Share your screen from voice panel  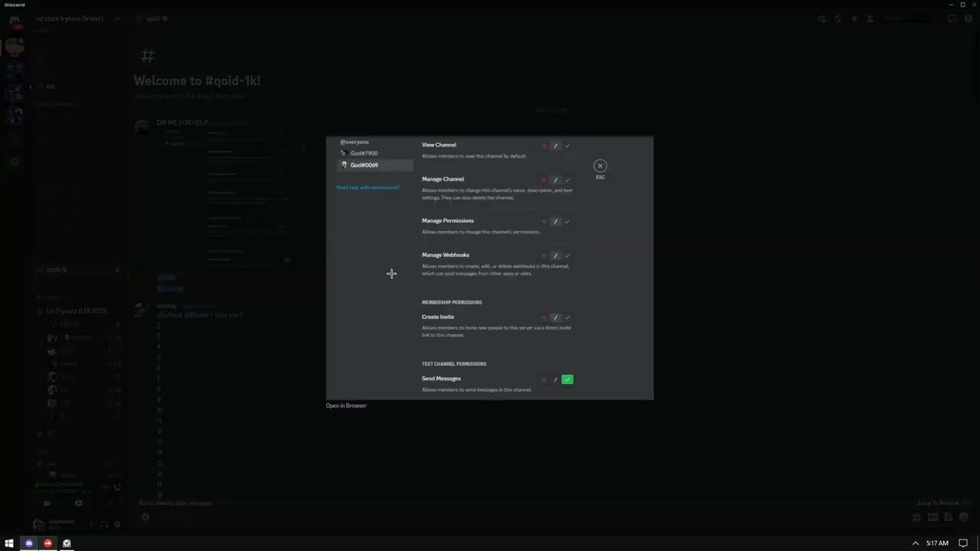(78, 504)
